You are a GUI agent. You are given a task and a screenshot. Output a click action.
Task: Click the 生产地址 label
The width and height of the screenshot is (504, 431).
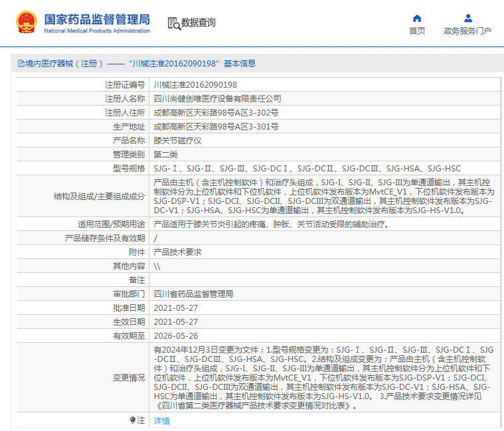[129, 127]
